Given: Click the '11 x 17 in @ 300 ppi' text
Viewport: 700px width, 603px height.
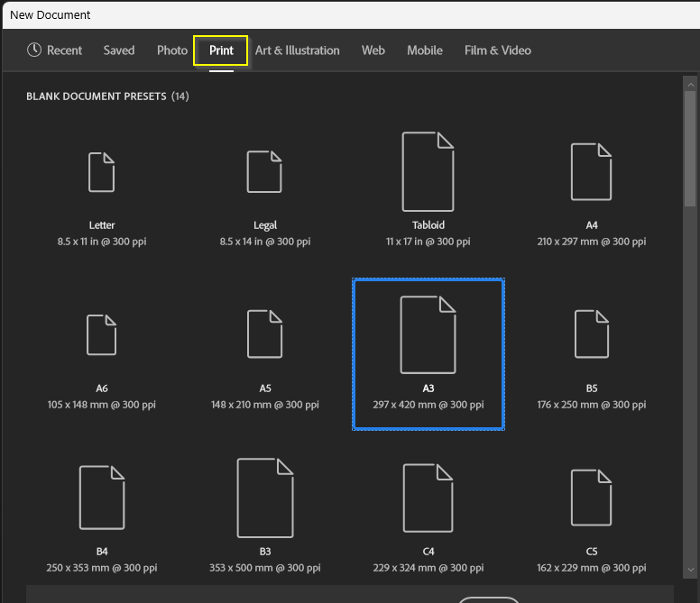Looking at the screenshot, I should click(428, 242).
